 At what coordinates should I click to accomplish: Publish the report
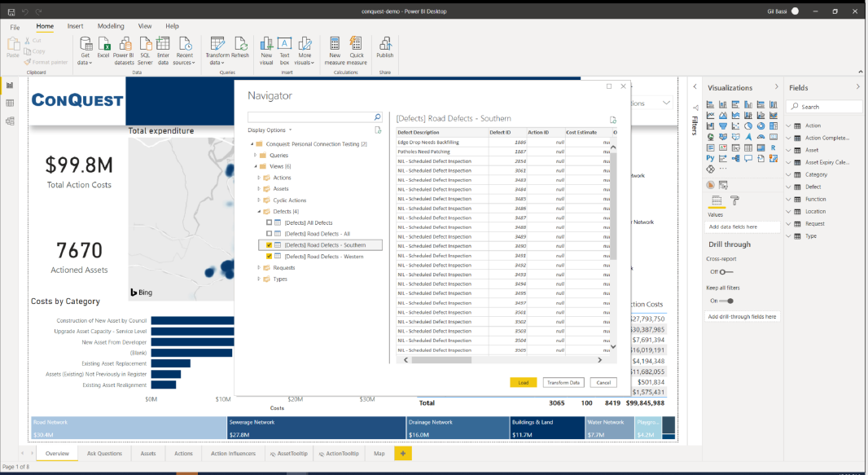[384, 47]
